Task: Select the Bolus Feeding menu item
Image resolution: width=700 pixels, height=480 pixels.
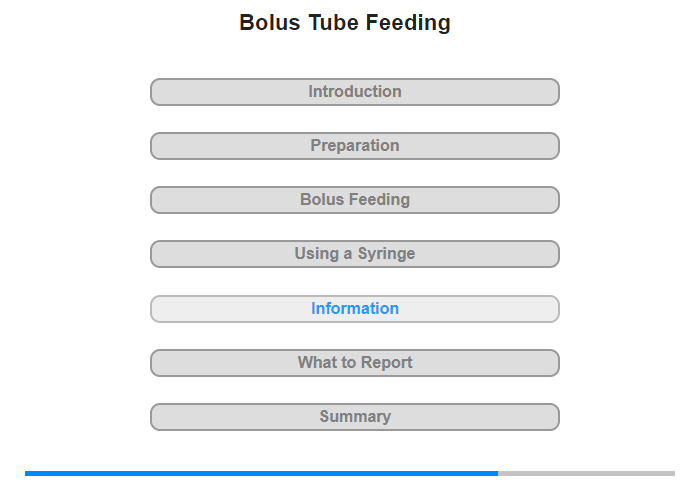Action: click(x=354, y=200)
